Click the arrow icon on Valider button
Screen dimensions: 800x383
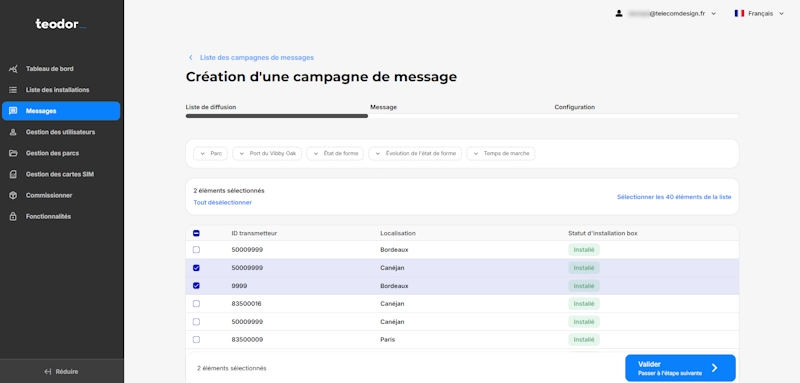click(x=714, y=368)
